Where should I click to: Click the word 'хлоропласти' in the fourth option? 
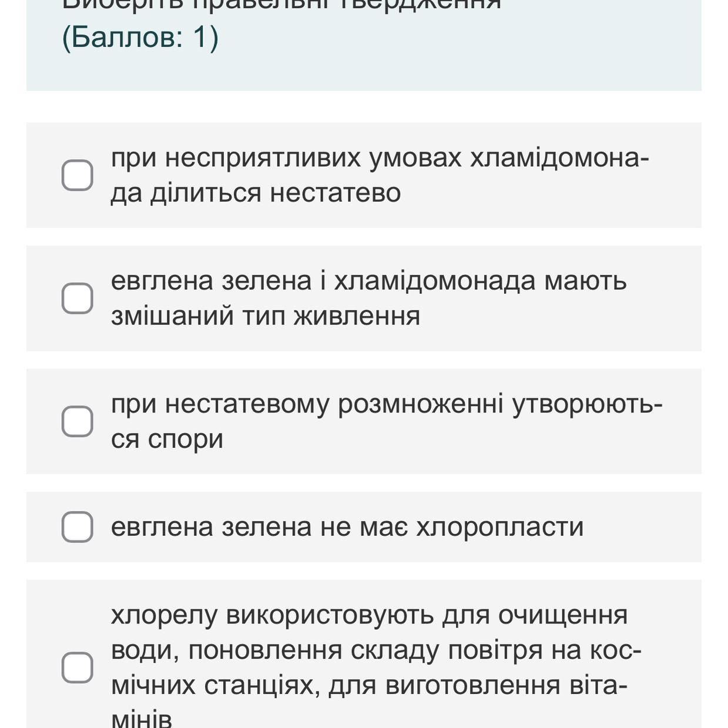click(500, 526)
